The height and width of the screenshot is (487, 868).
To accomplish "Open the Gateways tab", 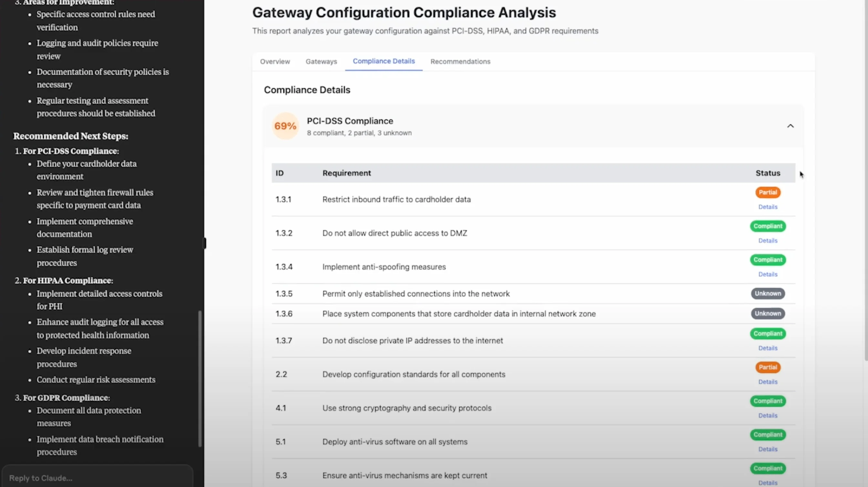I will tap(321, 61).
